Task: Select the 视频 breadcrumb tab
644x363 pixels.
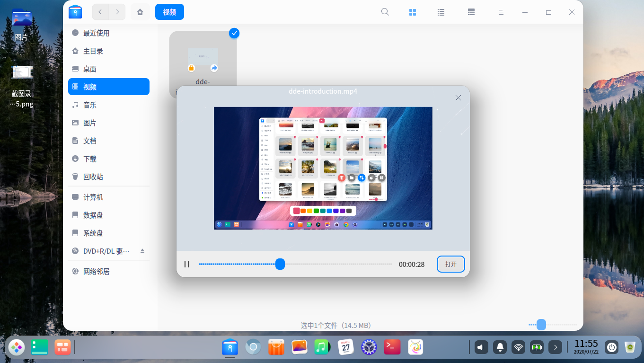Action: point(169,12)
